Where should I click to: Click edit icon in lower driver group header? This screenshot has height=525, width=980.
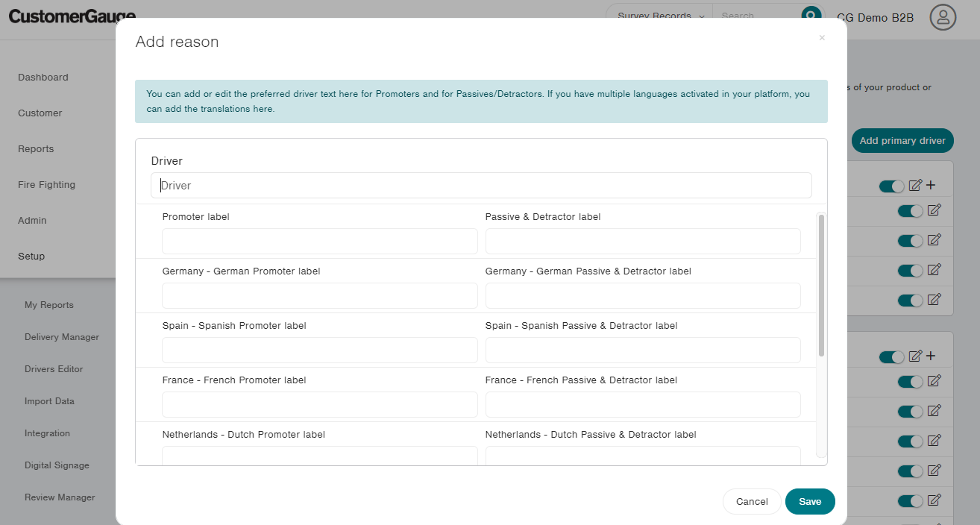[x=916, y=356]
